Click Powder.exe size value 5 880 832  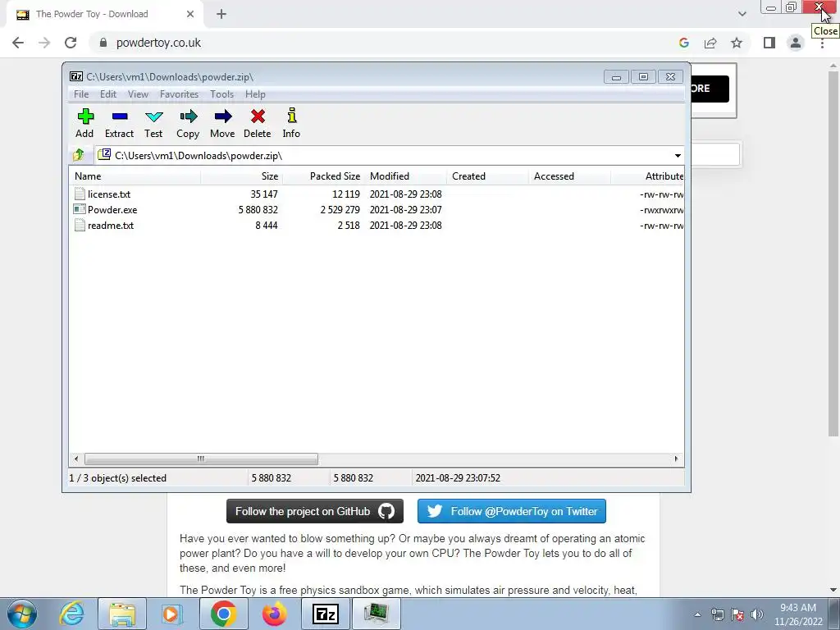[258, 209]
